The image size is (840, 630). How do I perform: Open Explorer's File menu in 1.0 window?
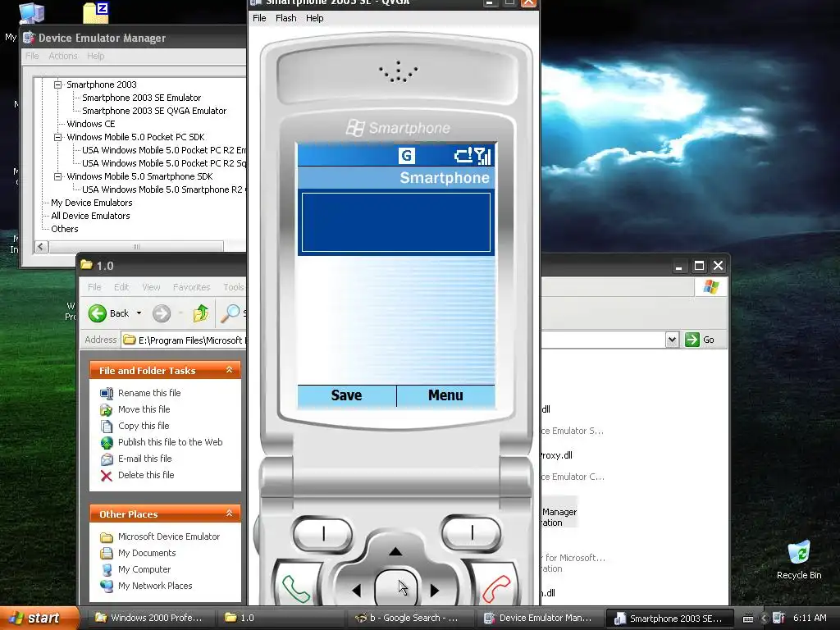click(x=94, y=287)
